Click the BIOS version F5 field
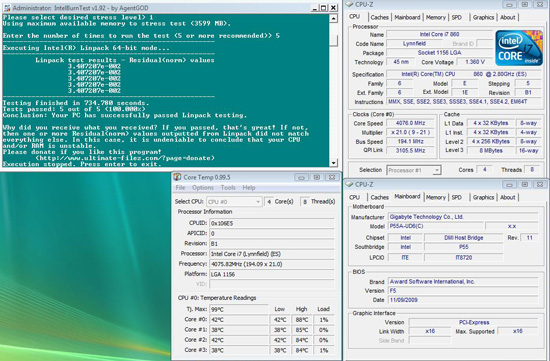Image resolution: width=550 pixels, height=361 pixels. coord(463,291)
